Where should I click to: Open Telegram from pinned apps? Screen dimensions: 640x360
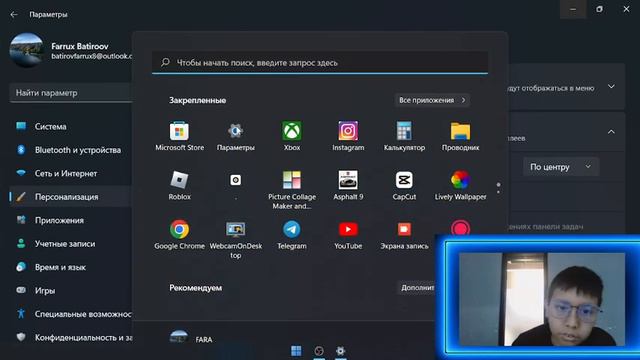click(x=292, y=235)
